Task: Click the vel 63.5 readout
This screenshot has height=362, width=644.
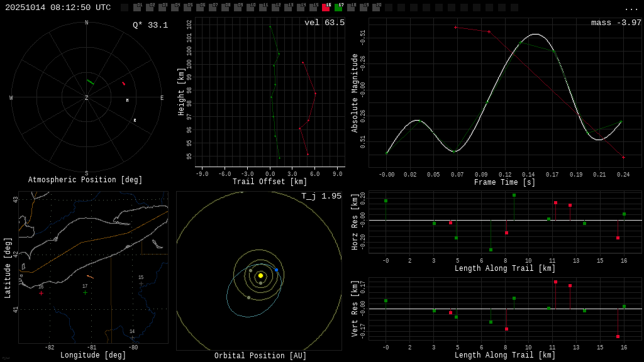Action: pyautogui.click(x=324, y=23)
